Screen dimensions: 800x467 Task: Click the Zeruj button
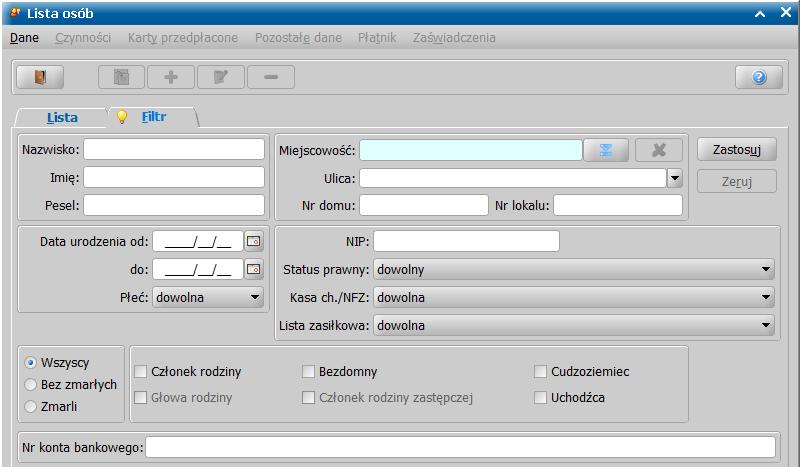737,181
